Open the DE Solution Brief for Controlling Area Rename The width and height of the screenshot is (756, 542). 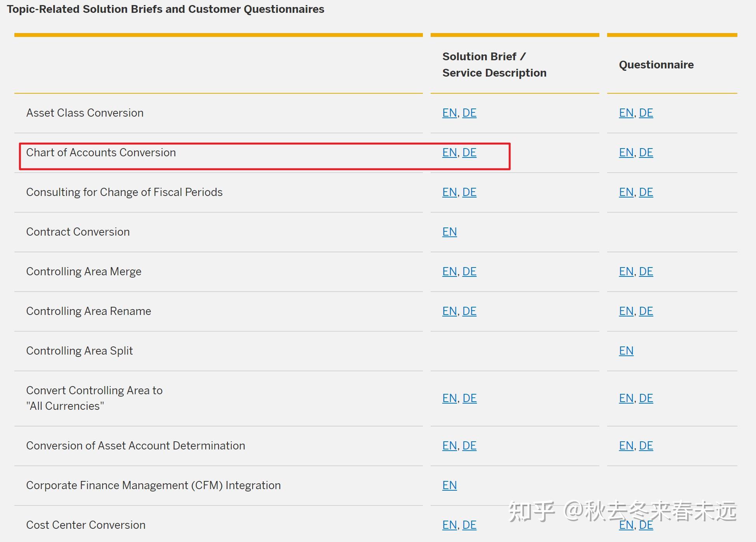pos(469,311)
